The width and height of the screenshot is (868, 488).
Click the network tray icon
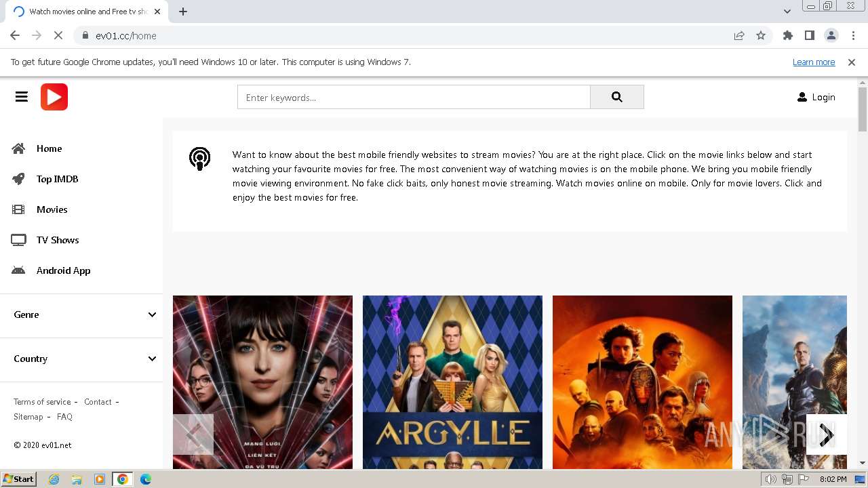(x=787, y=479)
